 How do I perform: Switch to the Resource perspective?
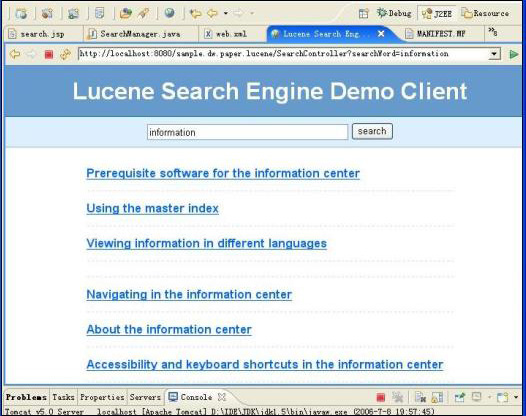tap(485, 13)
